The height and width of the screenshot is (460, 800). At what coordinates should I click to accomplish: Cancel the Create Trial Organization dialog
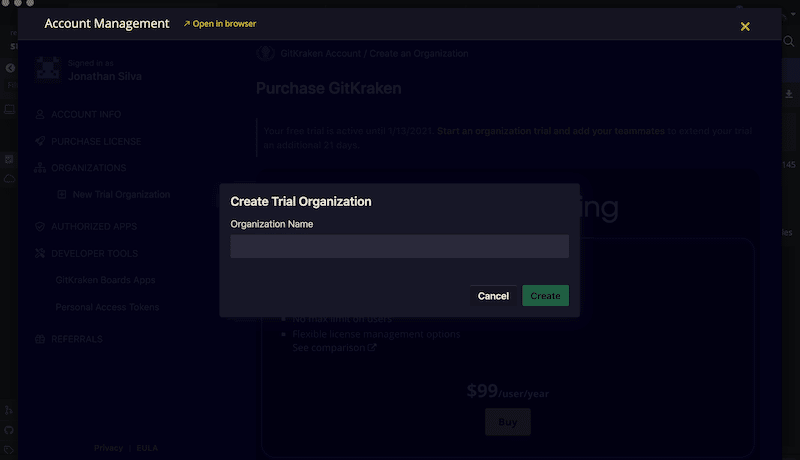[x=493, y=296]
